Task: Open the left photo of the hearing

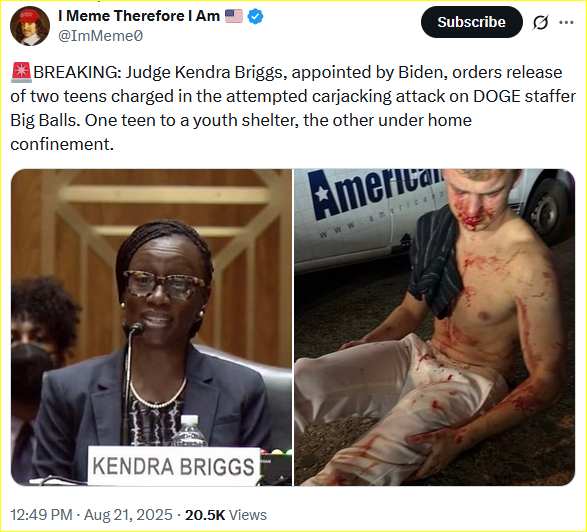Action: [151, 327]
